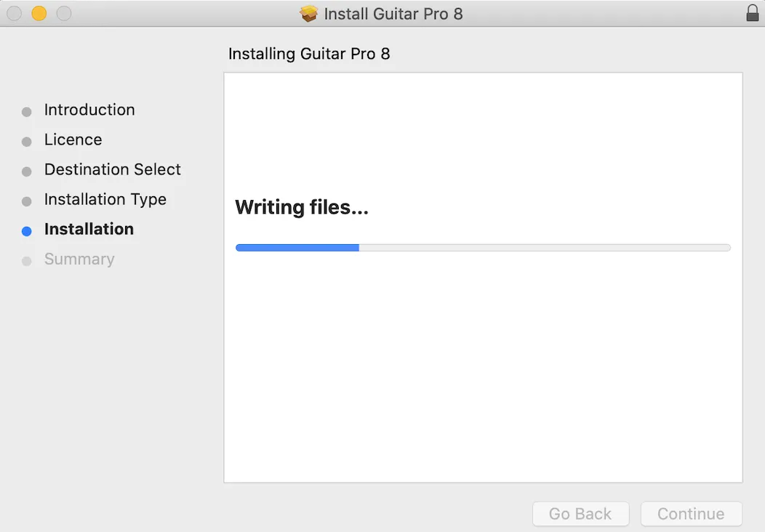765x532 pixels.
Task: Select the Destination Select step label
Action: click(x=113, y=169)
